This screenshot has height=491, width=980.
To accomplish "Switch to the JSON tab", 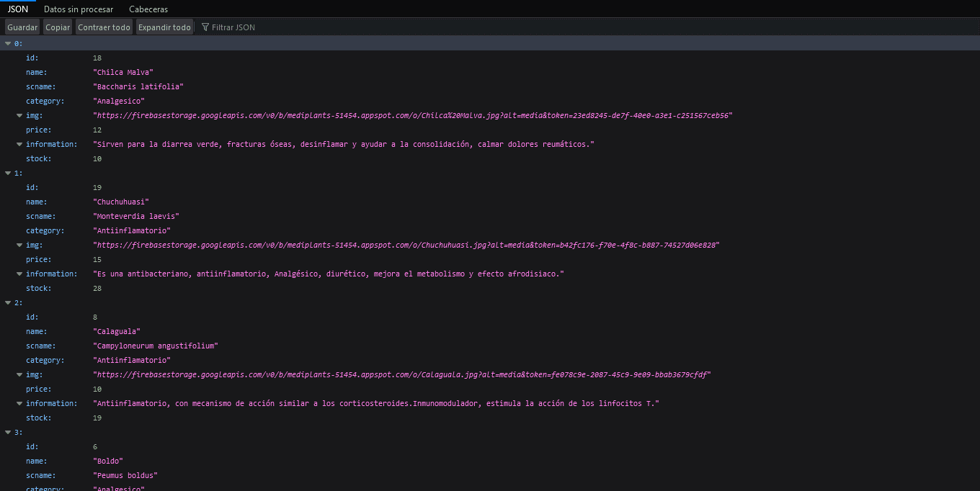I will (18, 9).
